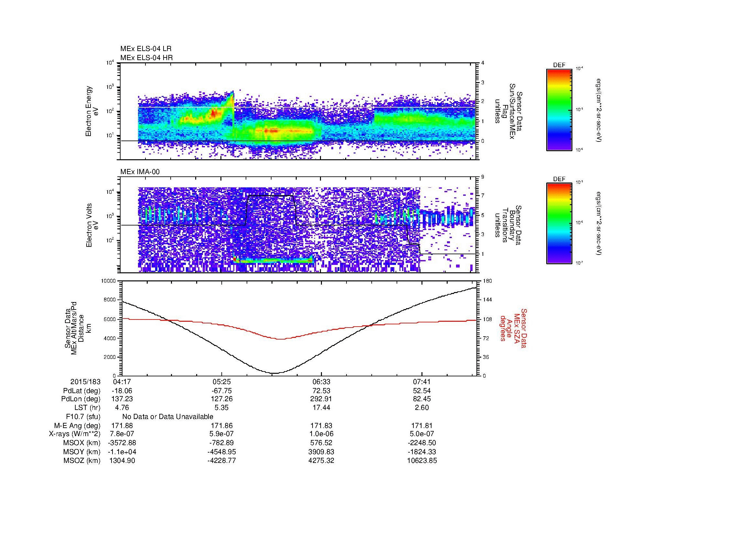Image resolution: width=756 pixels, height=534 pixels.
Task: Click MSOX value 576.52
Action: pyautogui.click(x=321, y=443)
